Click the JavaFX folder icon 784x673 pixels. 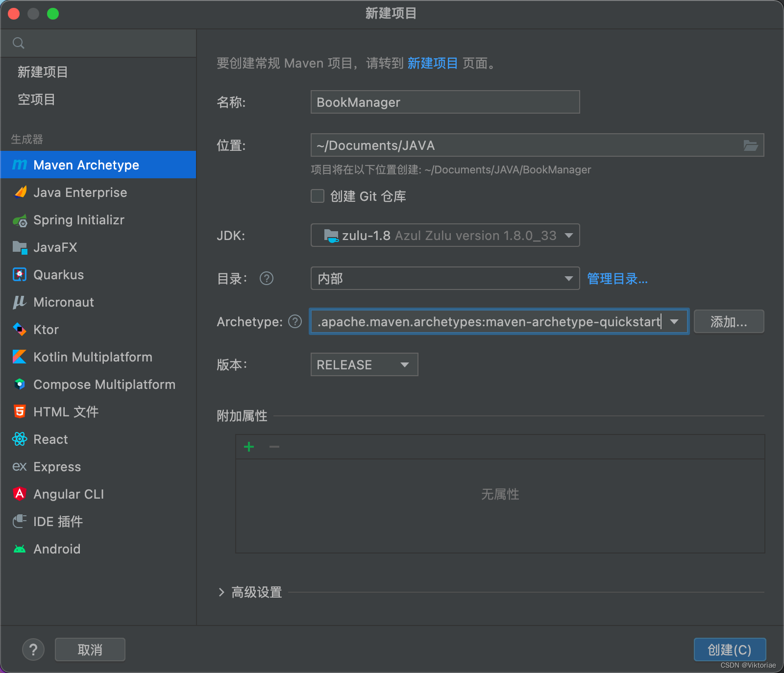coord(20,247)
